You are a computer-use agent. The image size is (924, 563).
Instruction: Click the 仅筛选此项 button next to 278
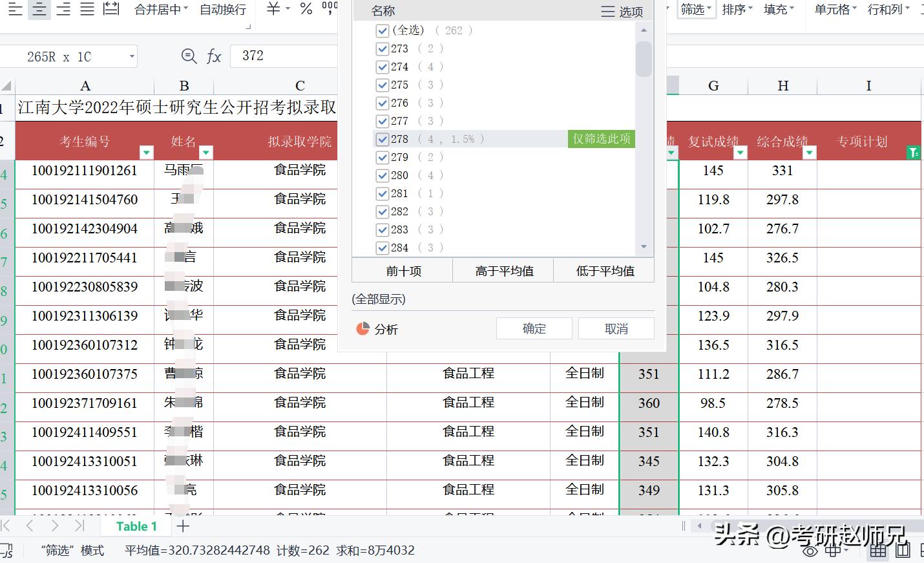pos(600,138)
